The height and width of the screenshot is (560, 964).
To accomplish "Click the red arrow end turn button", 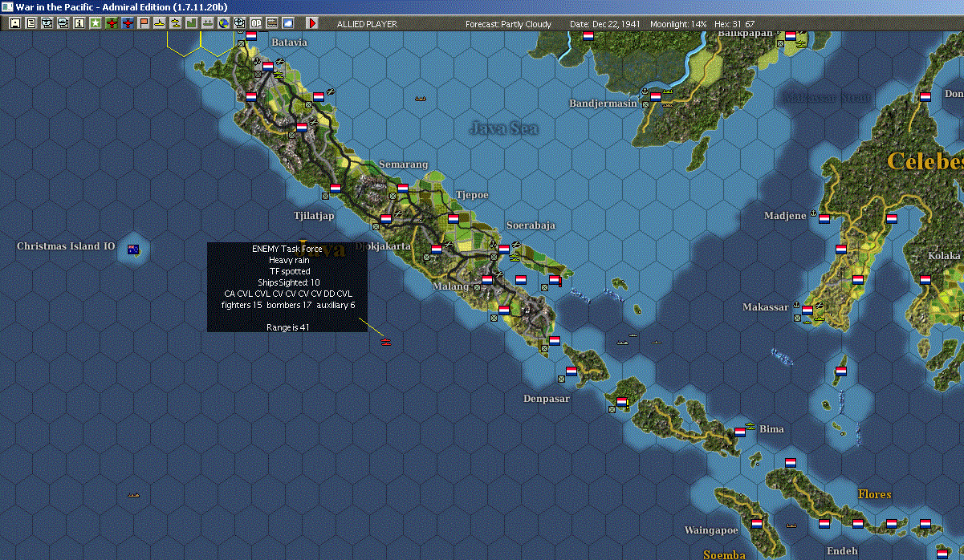I will [312, 23].
